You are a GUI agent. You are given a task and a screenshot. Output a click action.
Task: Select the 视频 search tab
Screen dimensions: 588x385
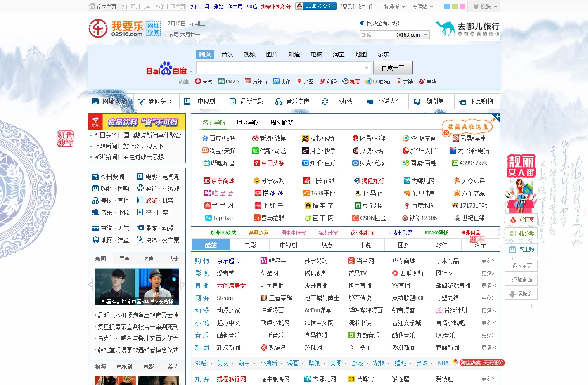tap(249, 54)
